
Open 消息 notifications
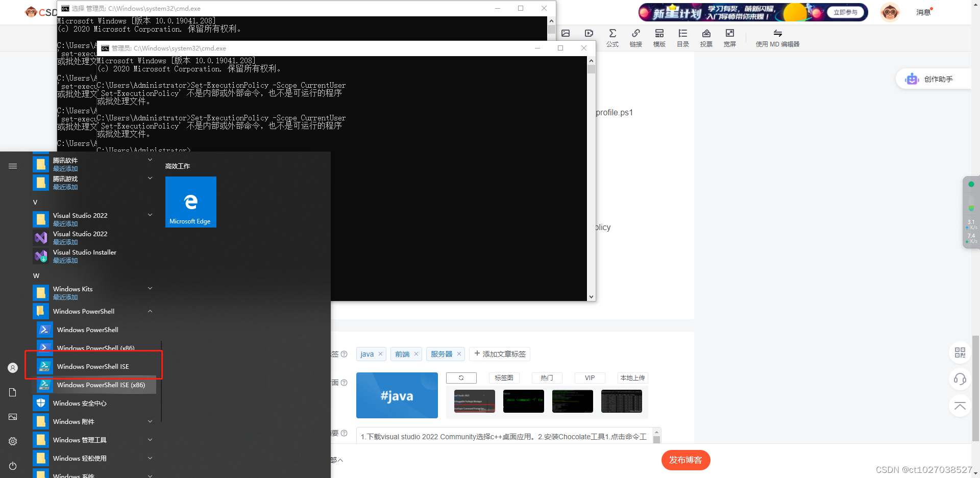(924, 12)
